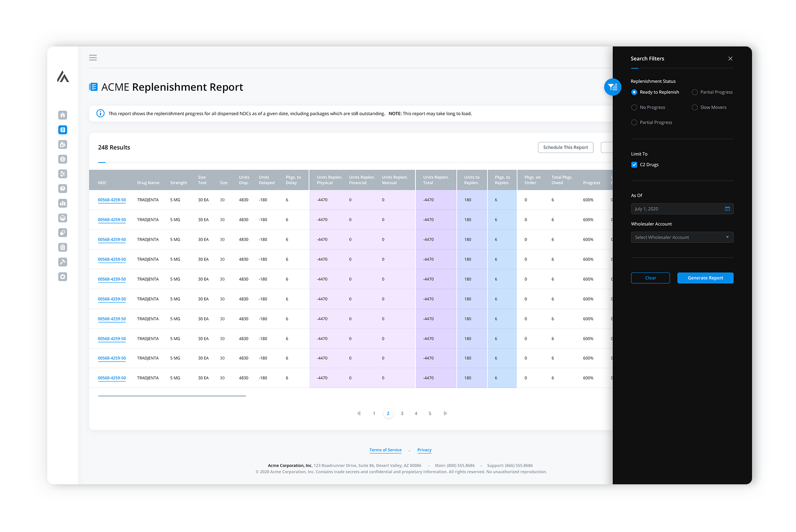Image resolution: width=796 pixels, height=532 pixels.
Task: Click the blue filter icon near the report title
Action: coord(613,87)
